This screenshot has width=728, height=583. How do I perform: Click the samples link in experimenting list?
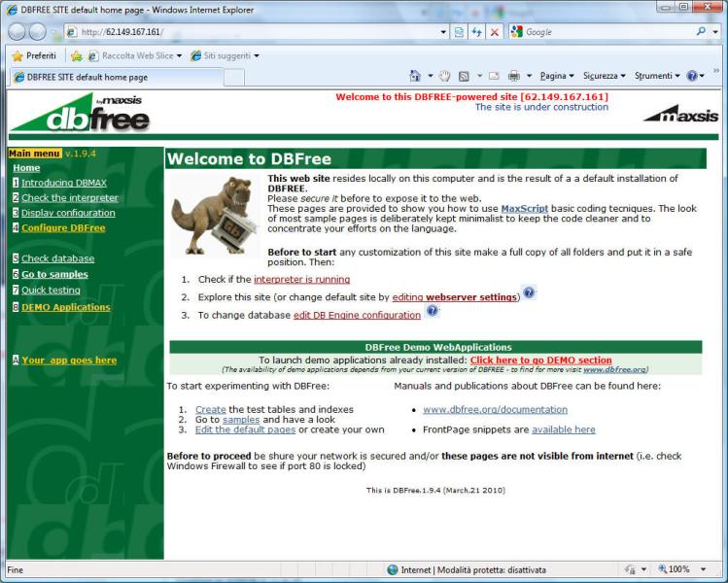tap(241, 420)
